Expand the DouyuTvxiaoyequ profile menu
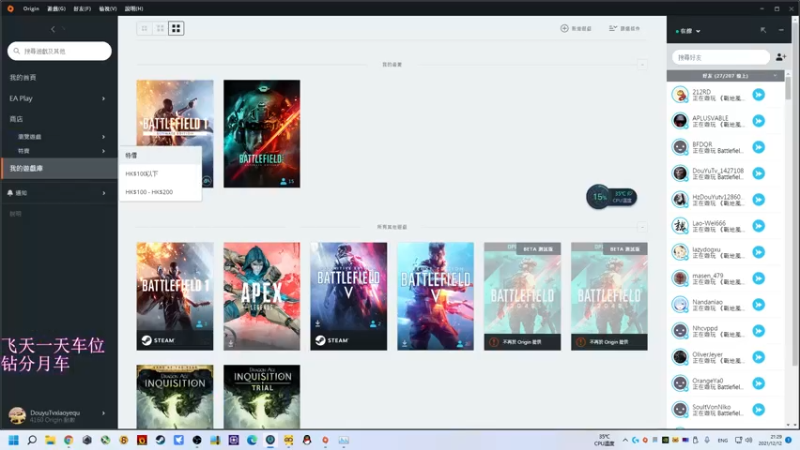This screenshot has width=800, height=450. pyautogui.click(x=104, y=413)
